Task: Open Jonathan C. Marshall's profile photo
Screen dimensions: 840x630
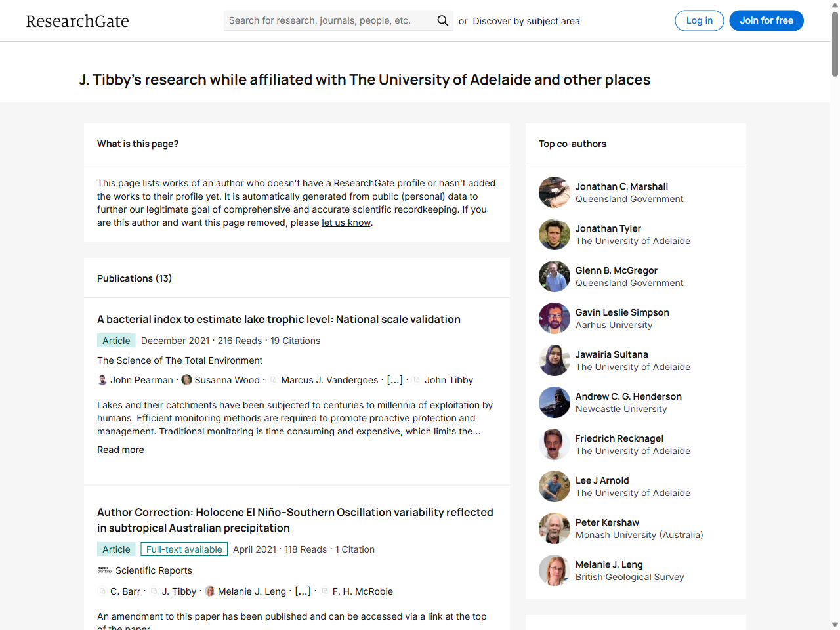Action: [555, 192]
